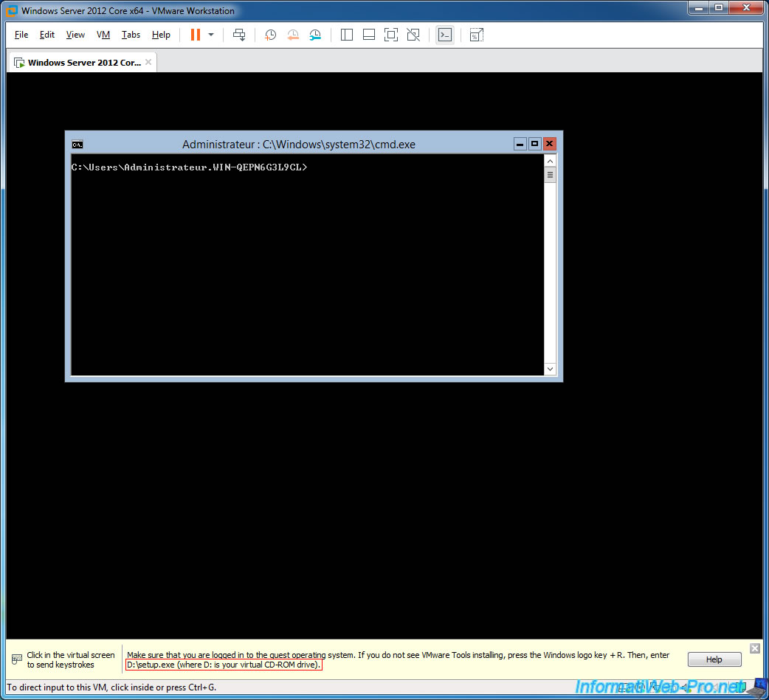Minimize the cmd.exe window
The height and width of the screenshot is (700, 769).
pyautogui.click(x=520, y=144)
